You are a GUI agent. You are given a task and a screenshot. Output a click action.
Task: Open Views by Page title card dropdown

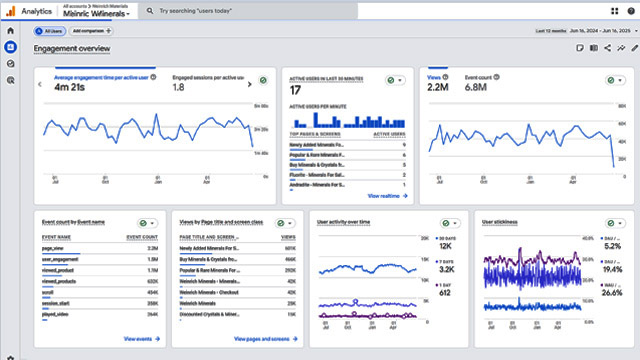coord(284,223)
